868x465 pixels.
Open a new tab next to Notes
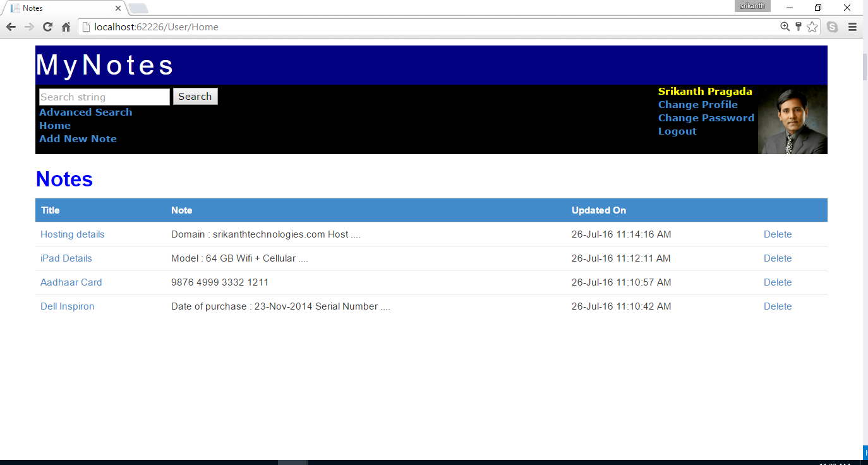(138, 8)
